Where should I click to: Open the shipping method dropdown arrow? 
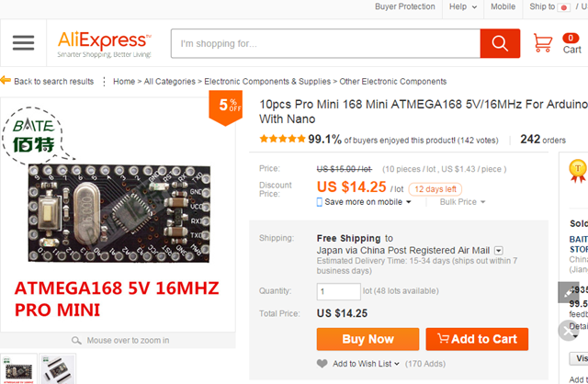[x=499, y=250]
